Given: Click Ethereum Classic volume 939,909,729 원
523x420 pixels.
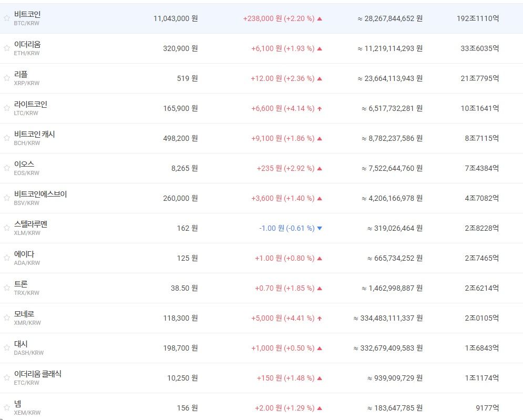Looking at the screenshot, I should [395, 378].
